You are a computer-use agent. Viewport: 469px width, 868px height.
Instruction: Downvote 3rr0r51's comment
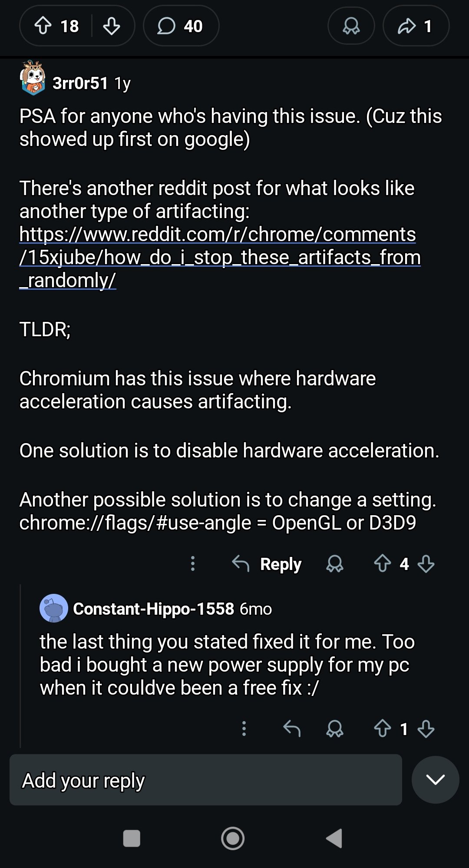(x=426, y=563)
